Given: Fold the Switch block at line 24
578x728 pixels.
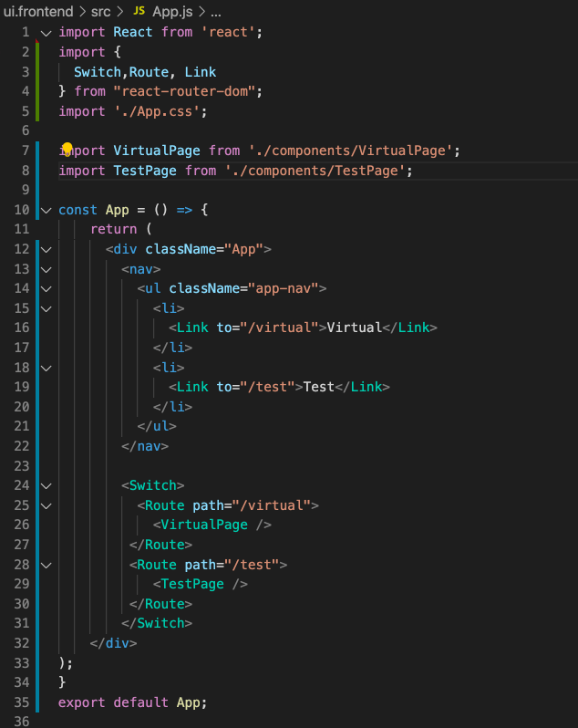Looking at the screenshot, I should [46, 486].
